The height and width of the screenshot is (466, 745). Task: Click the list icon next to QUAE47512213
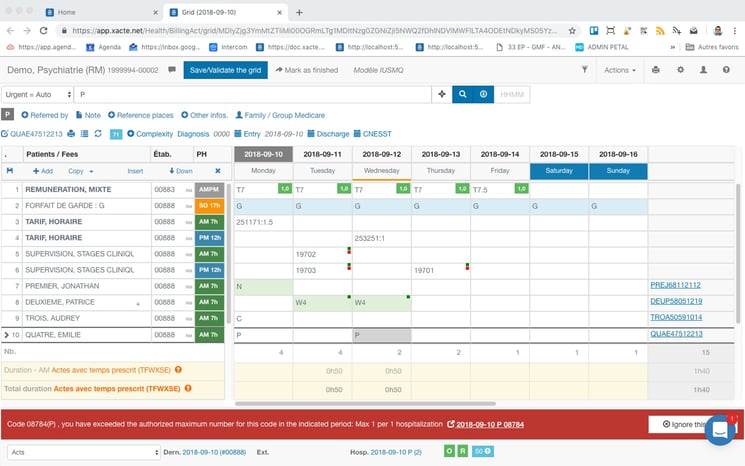[x=85, y=134]
